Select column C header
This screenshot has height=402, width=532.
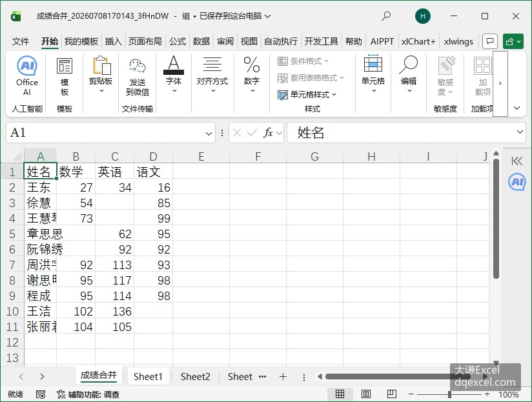pyautogui.click(x=115, y=156)
